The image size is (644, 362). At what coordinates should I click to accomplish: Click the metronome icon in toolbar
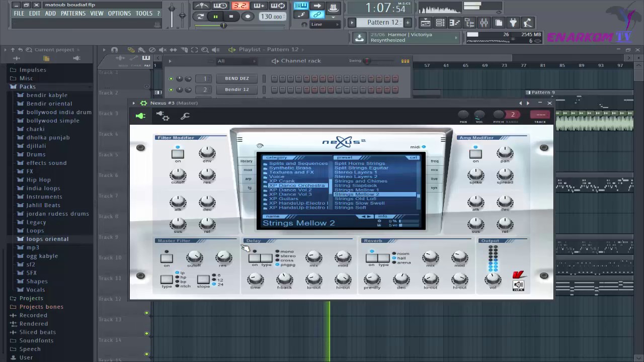pyautogui.click(x=201, y=6)
